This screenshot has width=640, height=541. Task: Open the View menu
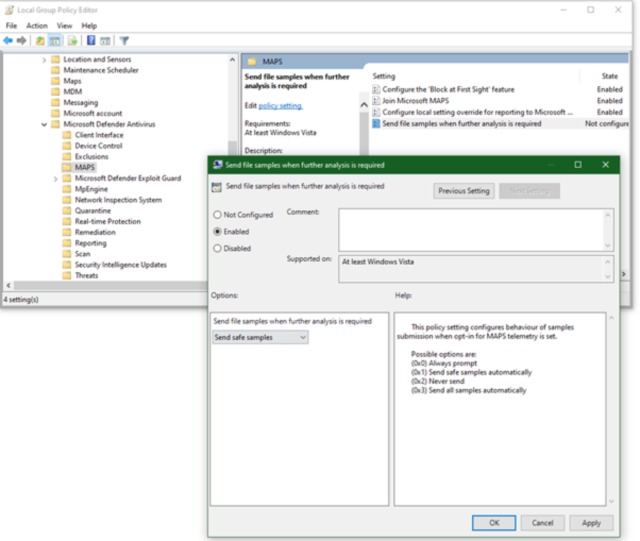click(64, 26)
